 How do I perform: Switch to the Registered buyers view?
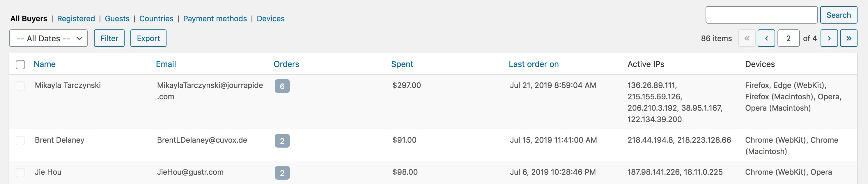(76, 19)
